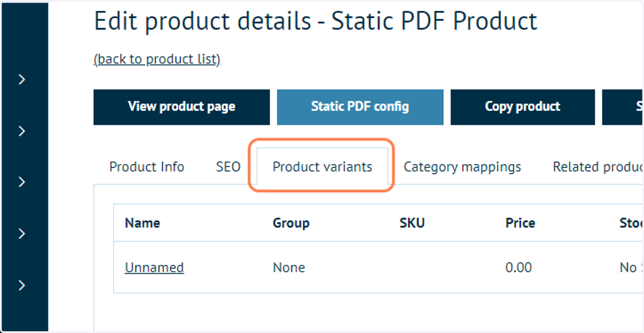This screenshot has height=333, width=644.
Task: Click the Group column header
Action: (x=291, y=223)
